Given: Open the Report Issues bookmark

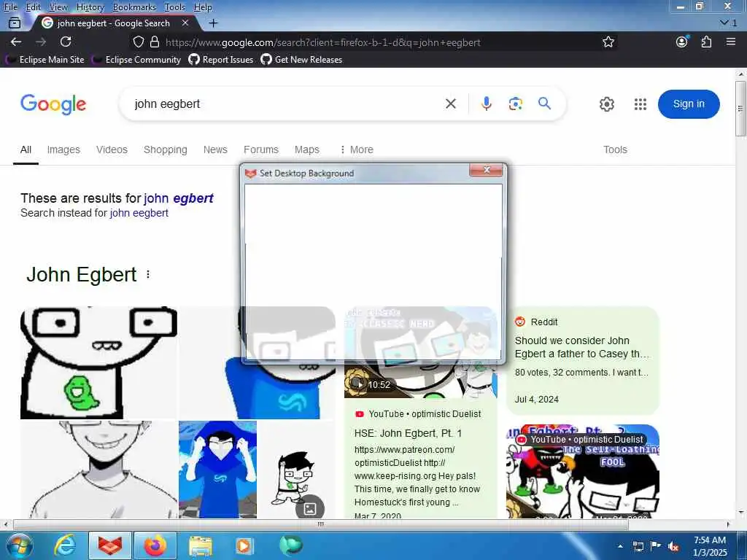Looking at the screenshot, I should [221, 60].
